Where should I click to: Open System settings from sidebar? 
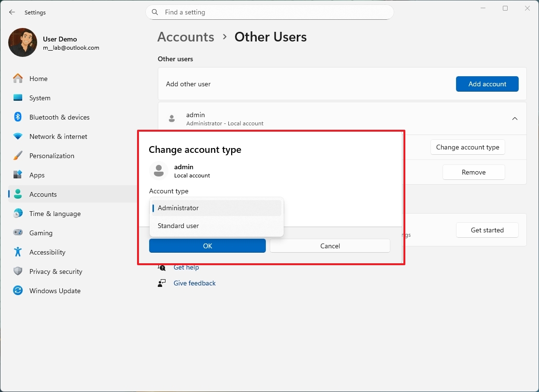[17, 98]
